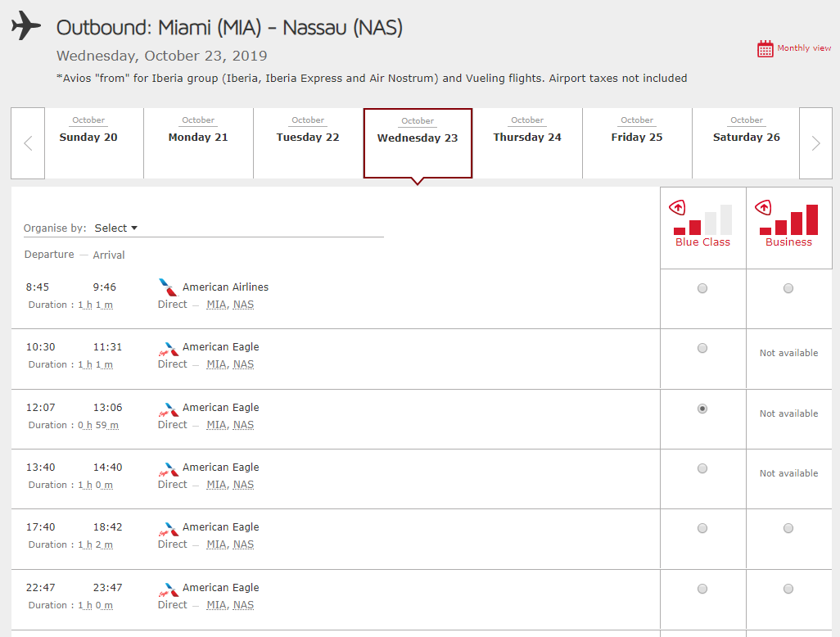
Task: Click the American Airlines carrier name
Action: tap(225, 287)
